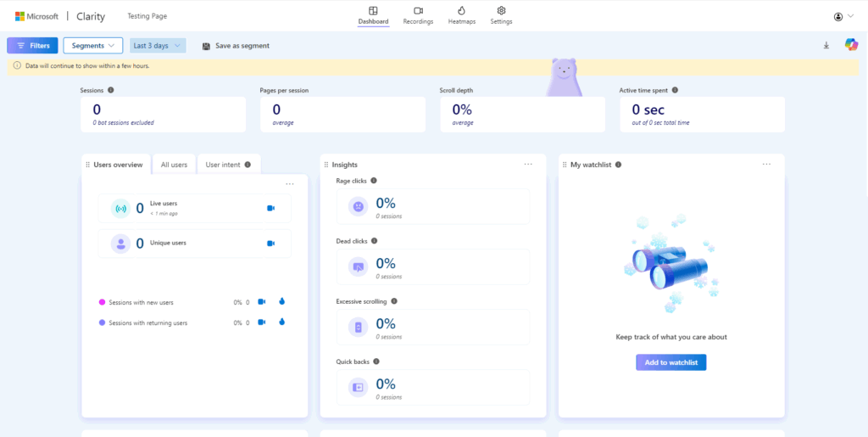This screenshot has height=437, width=868.
Task: Open the My watchlist more options menu
Action: point(766,165)
